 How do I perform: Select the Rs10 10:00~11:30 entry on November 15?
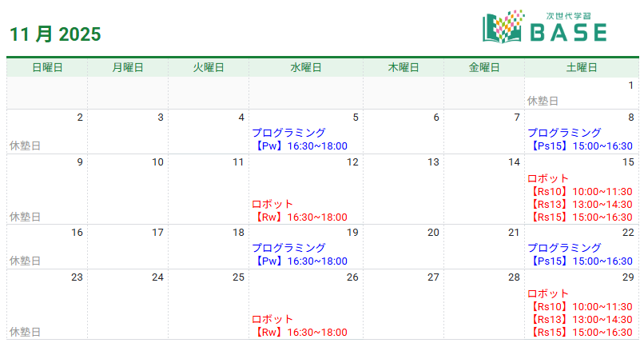coord(580,191)
